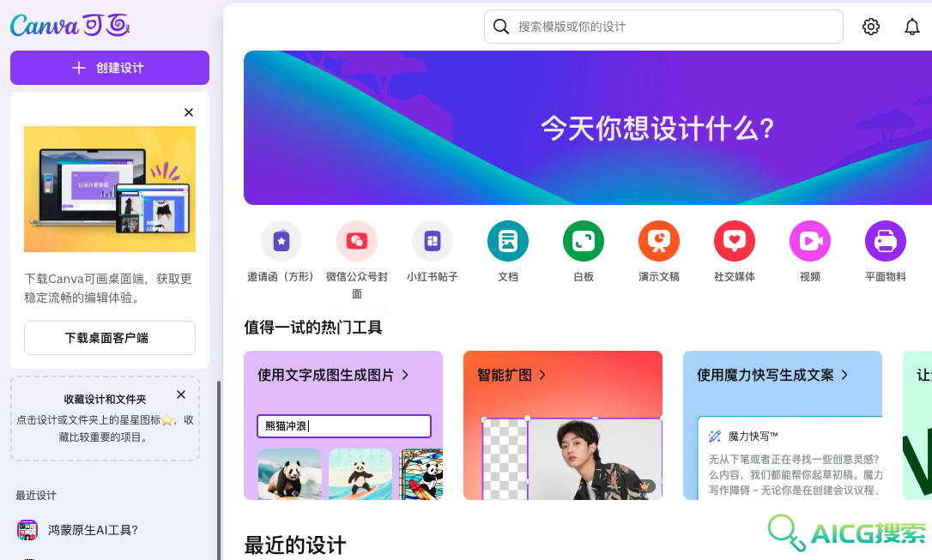Dismiss the 收藏设计和文件夹 tip
The width and height of the screenshot is (932, 560).
181,394
